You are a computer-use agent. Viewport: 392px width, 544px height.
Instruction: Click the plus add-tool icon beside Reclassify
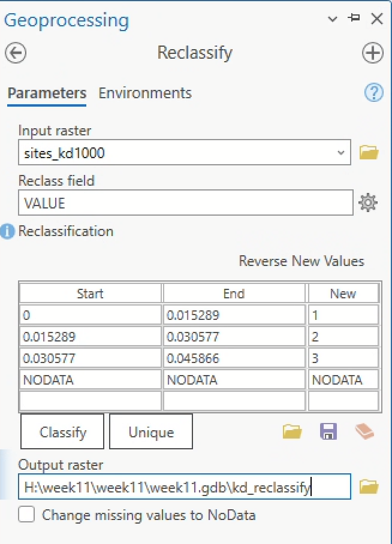pos(373,53)
